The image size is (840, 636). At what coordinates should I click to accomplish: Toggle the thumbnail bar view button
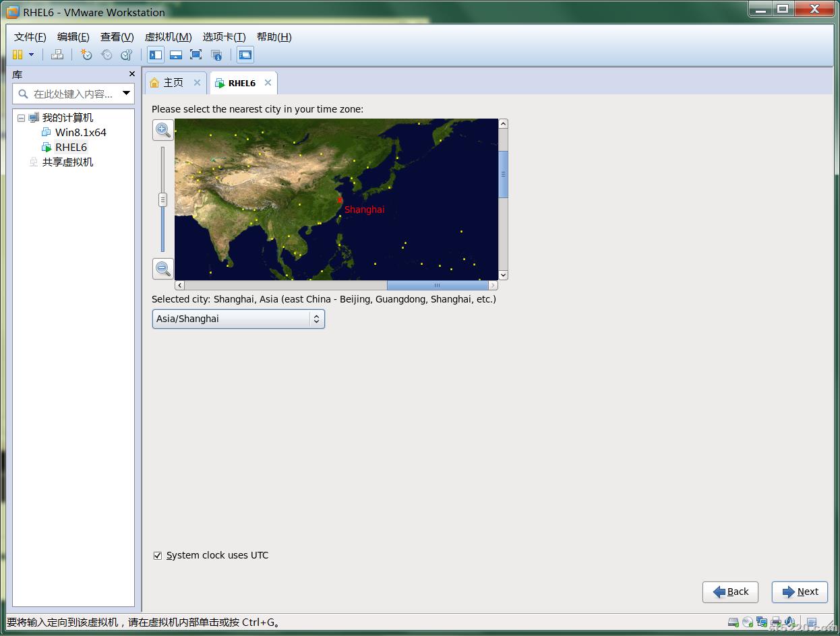(x=176, y=55)
